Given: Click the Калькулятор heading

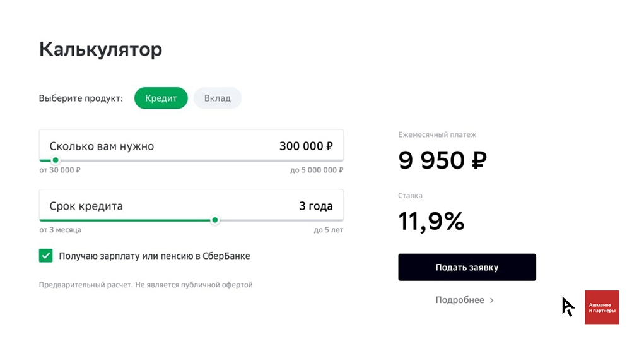Looking at the screenshot, I should click(x=101, y=49).
